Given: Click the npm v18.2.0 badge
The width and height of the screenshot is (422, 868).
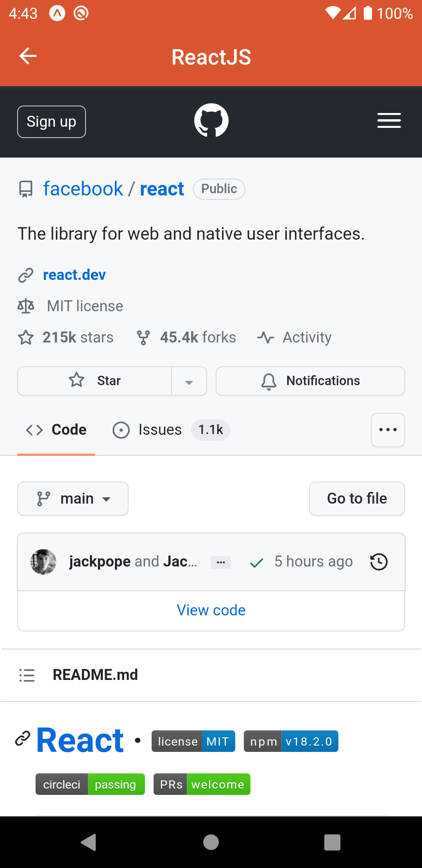Looking at the screenshot, I should (291, 741).
